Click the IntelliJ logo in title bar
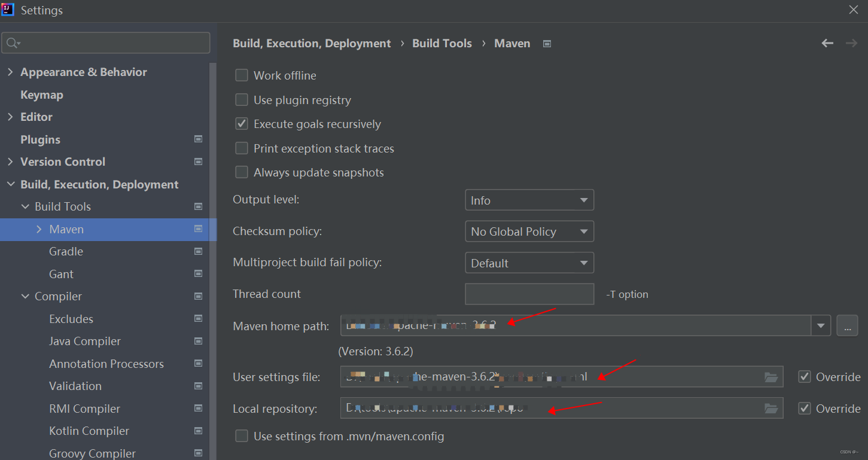 [8, 10]
